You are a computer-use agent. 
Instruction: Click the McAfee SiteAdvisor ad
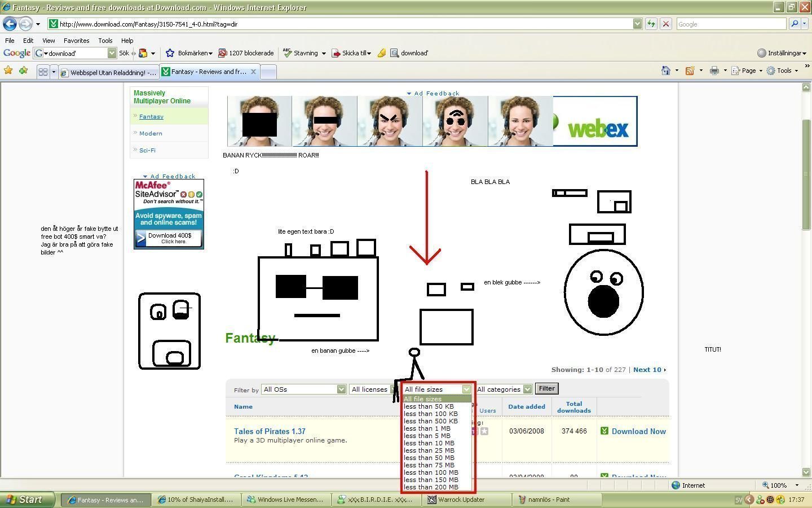[x=169, y=214]
